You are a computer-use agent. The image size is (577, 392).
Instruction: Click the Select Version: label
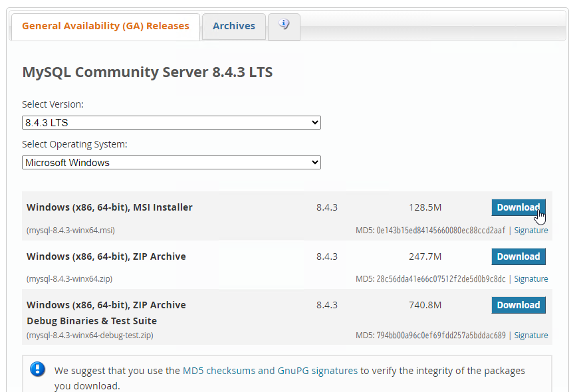[53, 104]
